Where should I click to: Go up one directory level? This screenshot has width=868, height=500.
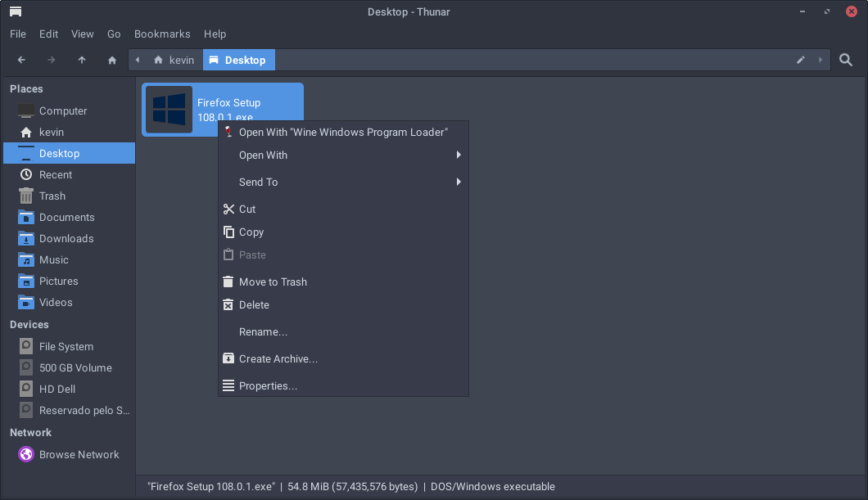point(82,60)
